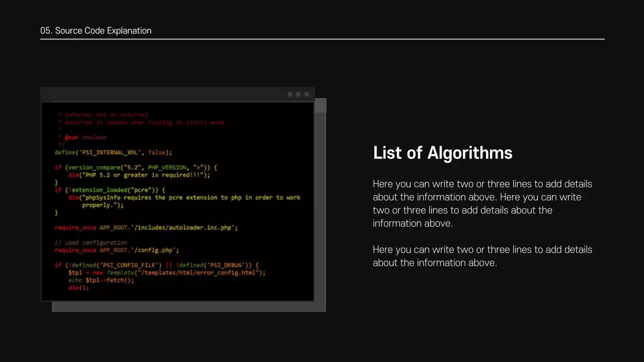Click the 'List of Algorithms' heading

point(442,153)
